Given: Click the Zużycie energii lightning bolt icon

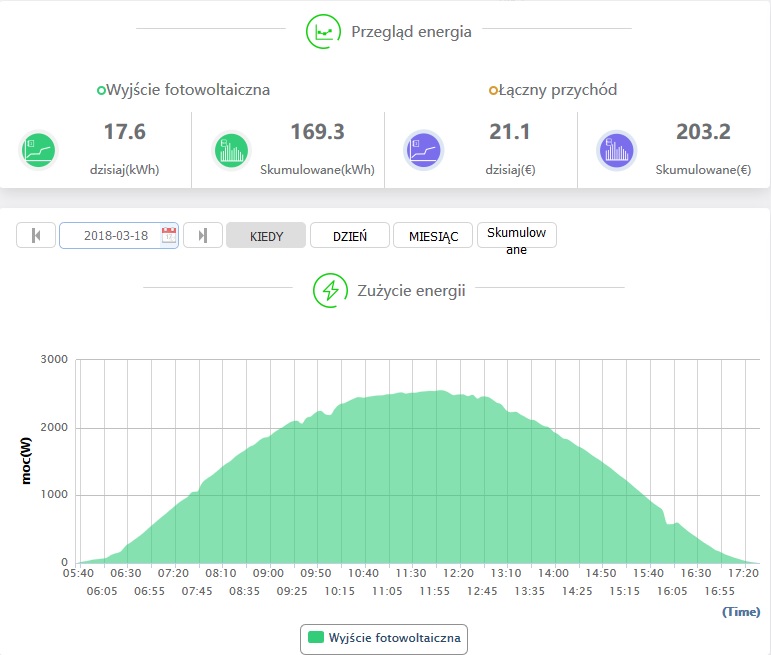Looking at the screenshot, I should point(330,291).
